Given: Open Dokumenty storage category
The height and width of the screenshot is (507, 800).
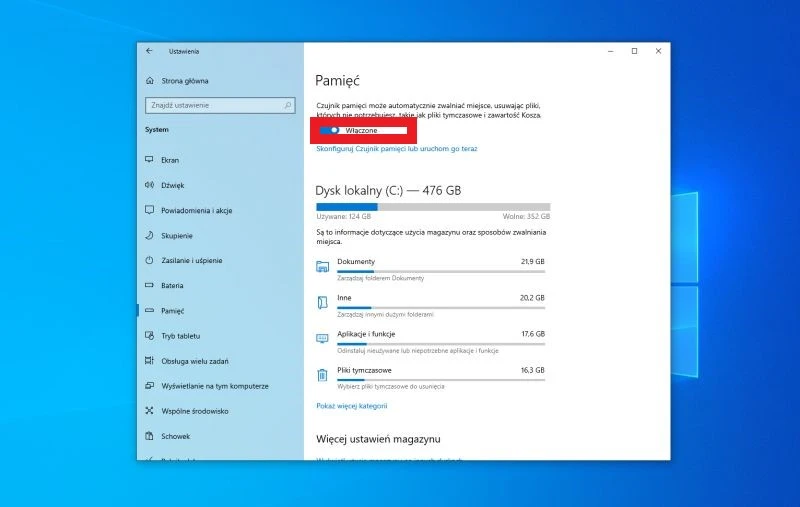Looking at the screenshot, I should pyautogui.click(x=431, y=270).
